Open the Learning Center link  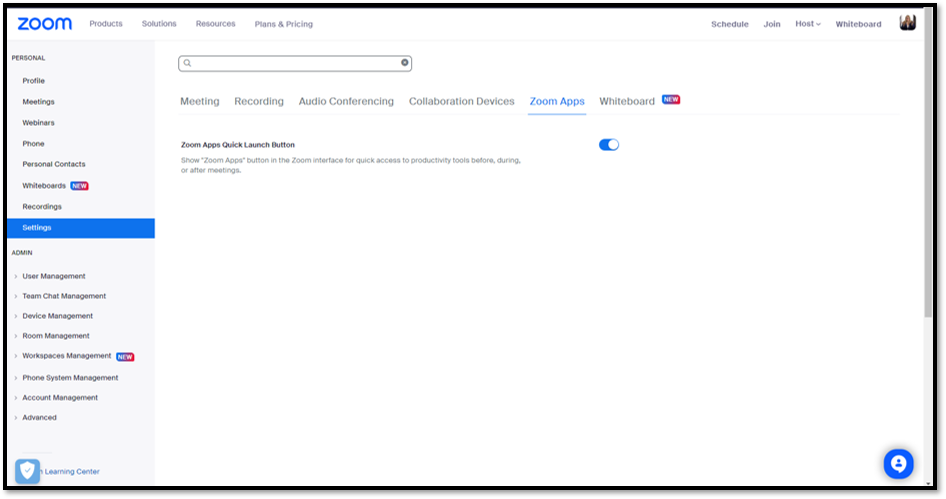[72, 472]
